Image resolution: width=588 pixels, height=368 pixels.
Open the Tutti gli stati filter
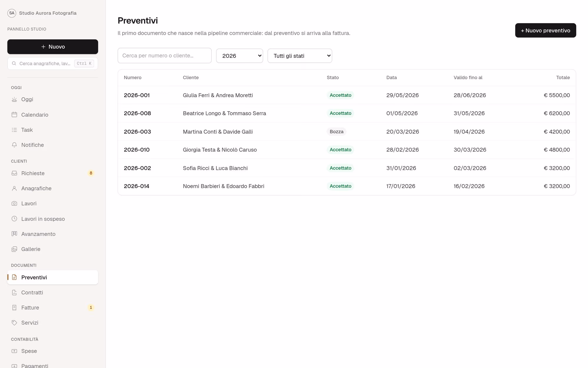(x=300, y=56)
